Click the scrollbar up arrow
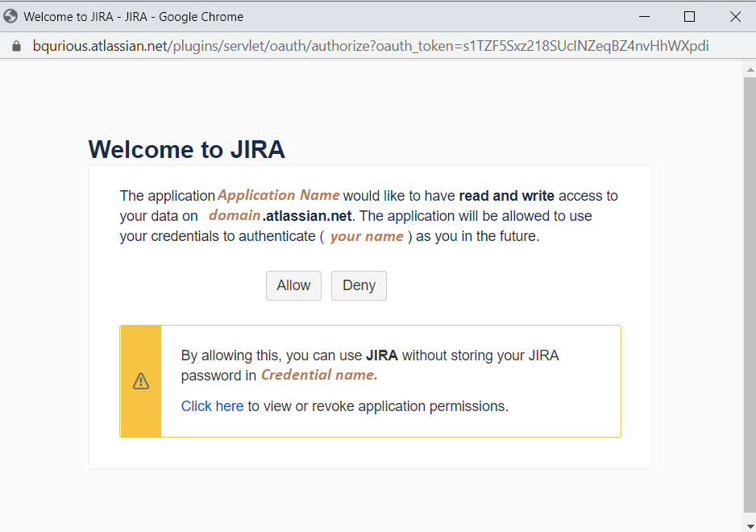 [750, 70]
